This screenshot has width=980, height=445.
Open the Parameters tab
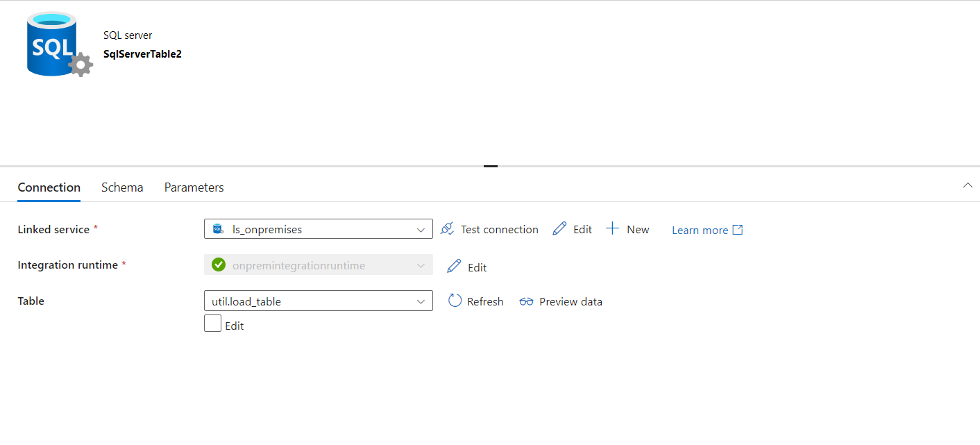click(x=194, y=187)
